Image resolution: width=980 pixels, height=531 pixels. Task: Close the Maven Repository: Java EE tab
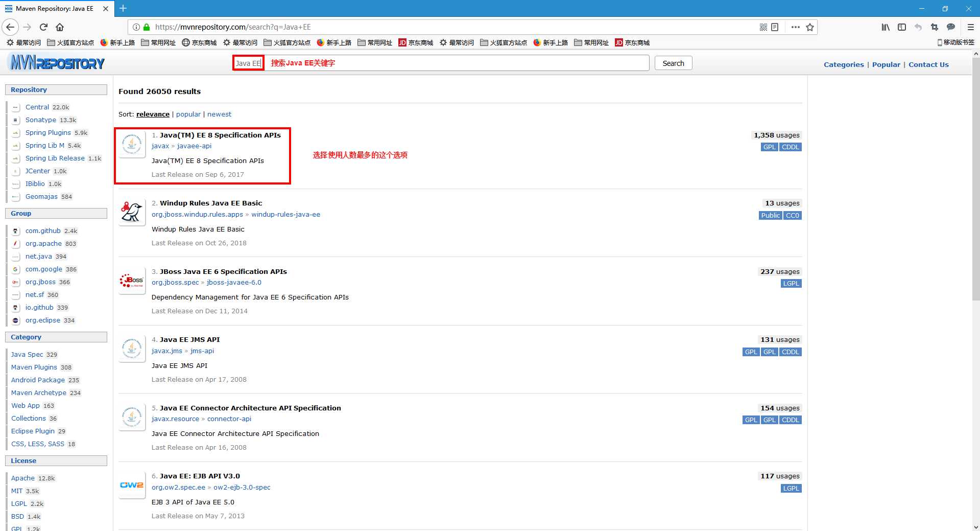click(106, 9)
